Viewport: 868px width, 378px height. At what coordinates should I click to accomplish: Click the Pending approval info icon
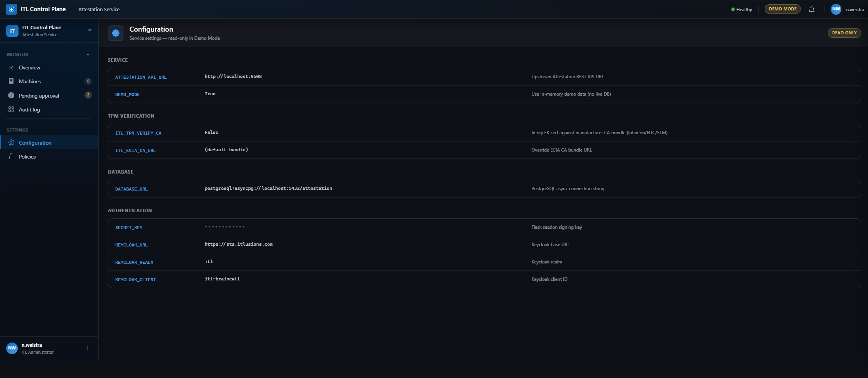(11, 95)
